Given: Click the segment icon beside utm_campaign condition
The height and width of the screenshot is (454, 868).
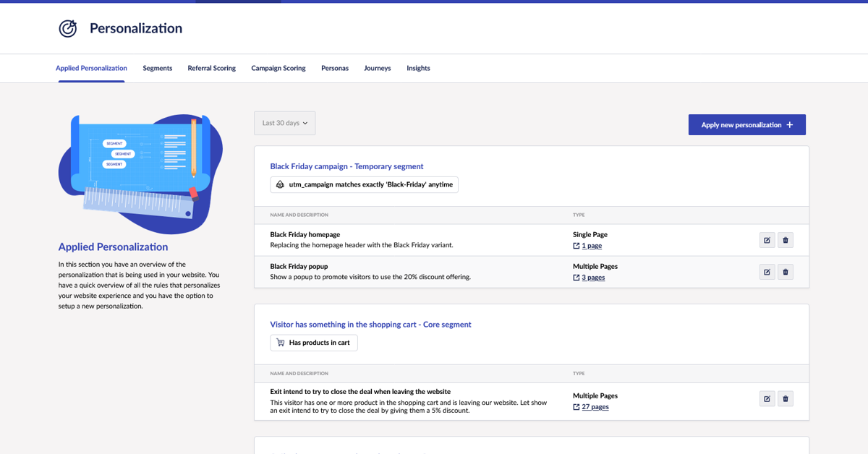Looking at the screenshot, I should (280, 184).
